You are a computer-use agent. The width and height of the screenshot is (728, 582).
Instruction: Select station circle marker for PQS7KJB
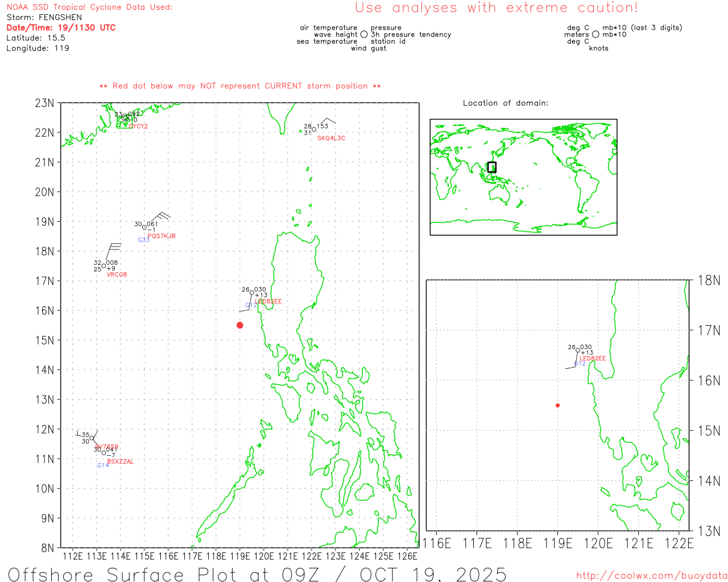tap(144, 227)
